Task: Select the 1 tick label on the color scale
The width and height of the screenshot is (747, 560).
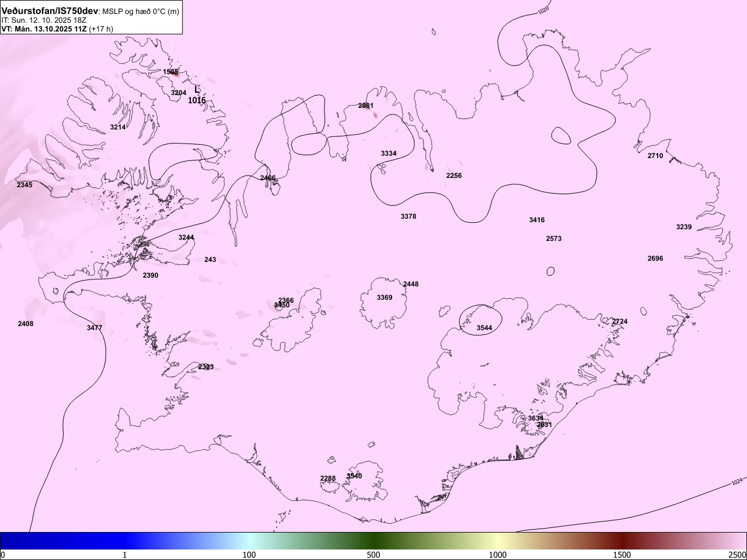Action: [124, 554]
